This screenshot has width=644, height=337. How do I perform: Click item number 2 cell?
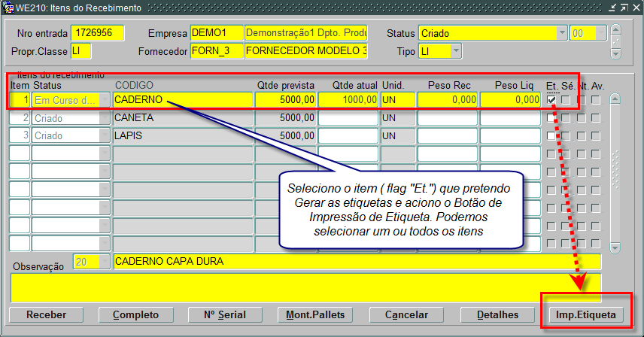(x=20, y=118)
